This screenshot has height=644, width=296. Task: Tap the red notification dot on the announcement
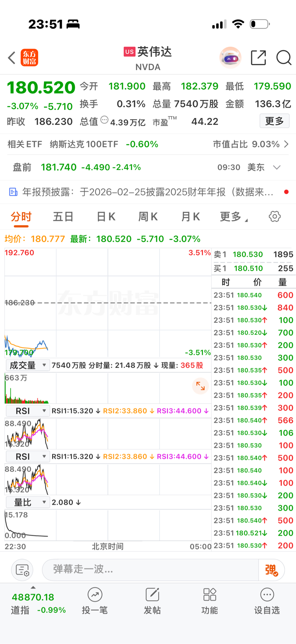point(286,192)
